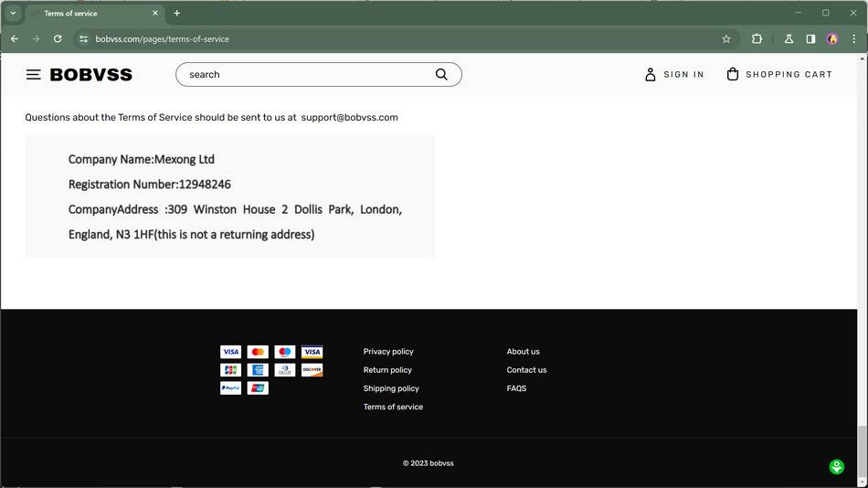
Task: Open the Shipping policy footer link
Action: pos(391,388)
